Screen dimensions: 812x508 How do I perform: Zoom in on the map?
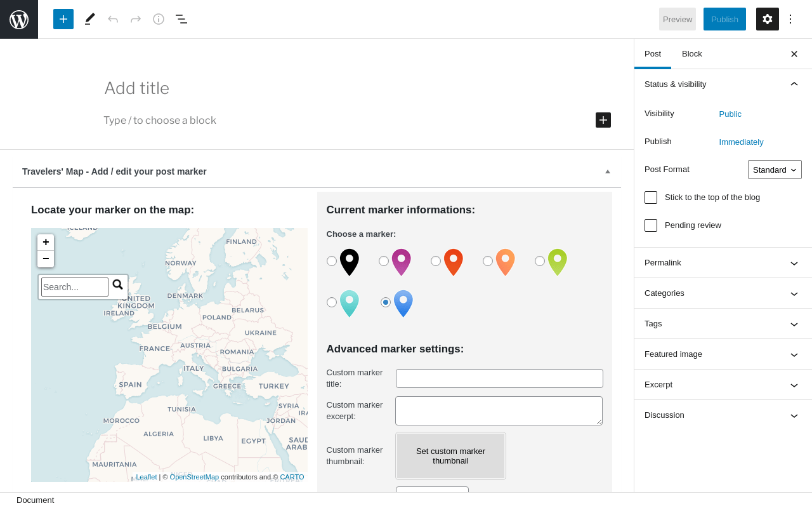pos(46,242)
